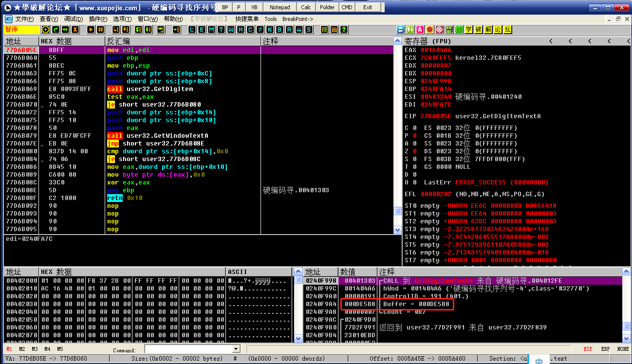
Task: Open the 快捷菜单 menu
Action: coord(247,19)
